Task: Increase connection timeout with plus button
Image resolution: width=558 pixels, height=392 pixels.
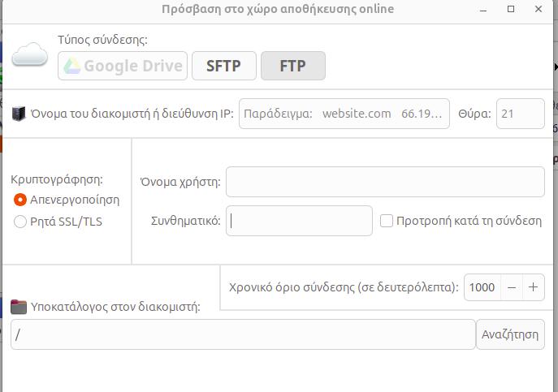Action: tap(533, 287)
